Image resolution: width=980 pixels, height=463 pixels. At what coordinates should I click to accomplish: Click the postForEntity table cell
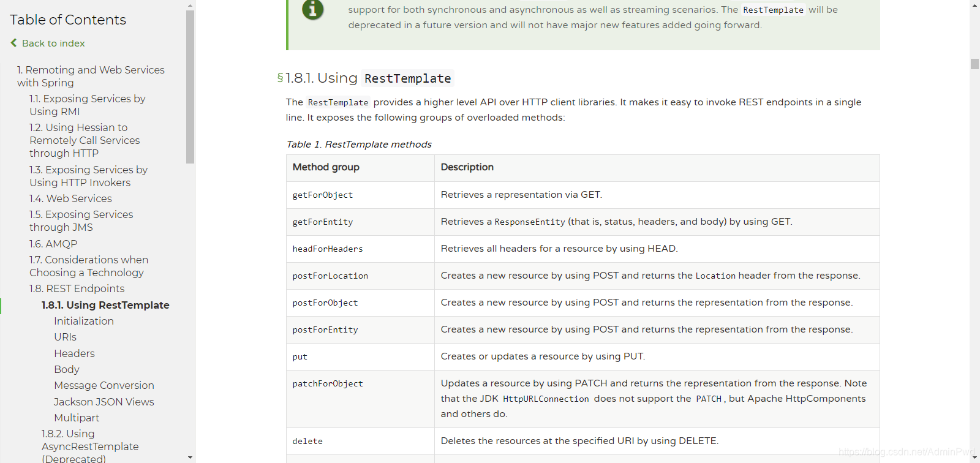coord(360,329)
